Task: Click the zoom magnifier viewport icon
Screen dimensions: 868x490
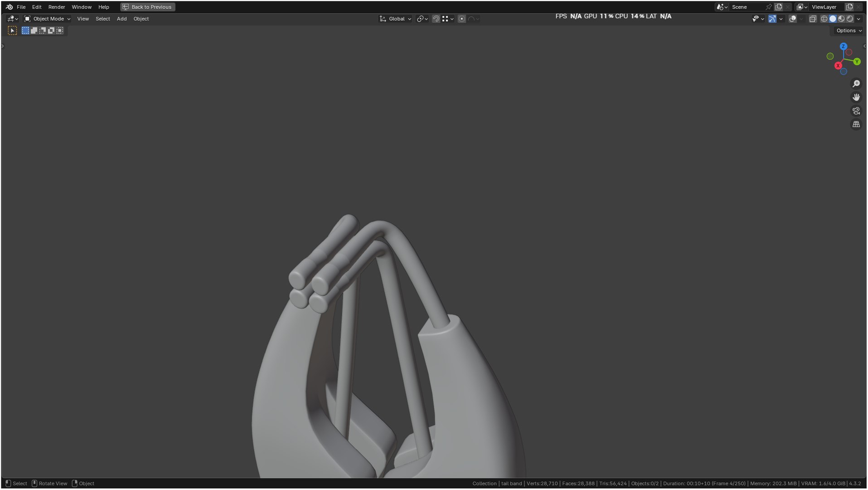Action: click(856, 84)
